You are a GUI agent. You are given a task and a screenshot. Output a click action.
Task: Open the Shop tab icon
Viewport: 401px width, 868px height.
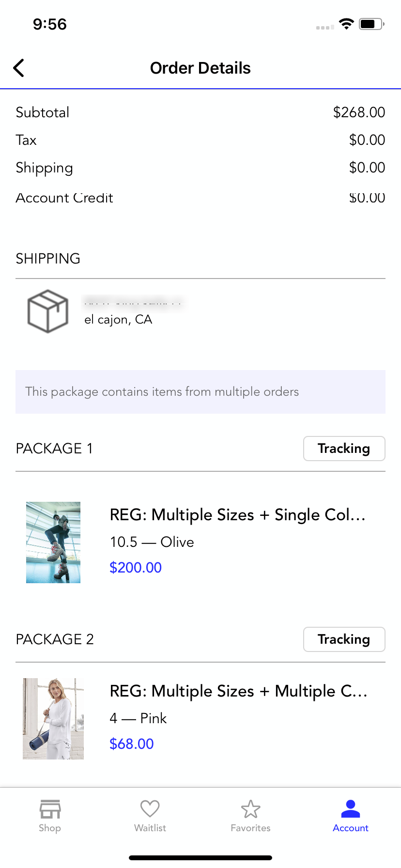point(50,809)
